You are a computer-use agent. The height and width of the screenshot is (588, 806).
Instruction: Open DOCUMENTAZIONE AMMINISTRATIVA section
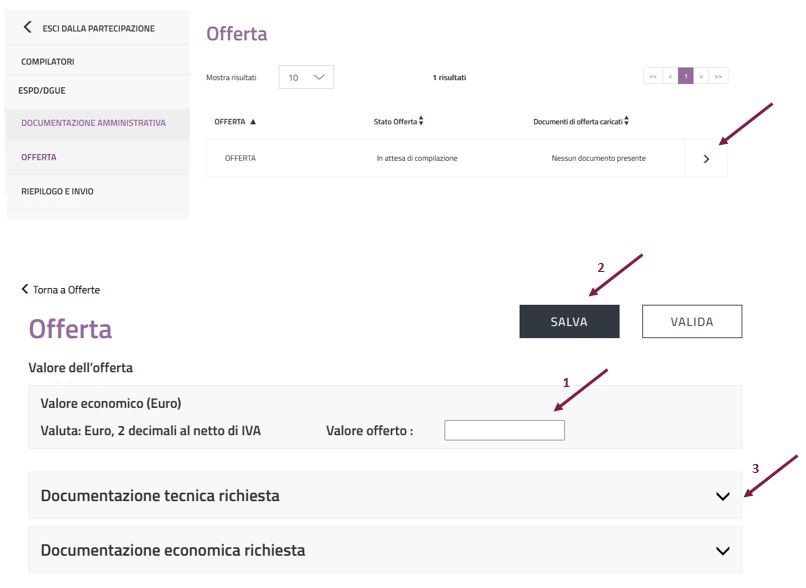point(93,123)
